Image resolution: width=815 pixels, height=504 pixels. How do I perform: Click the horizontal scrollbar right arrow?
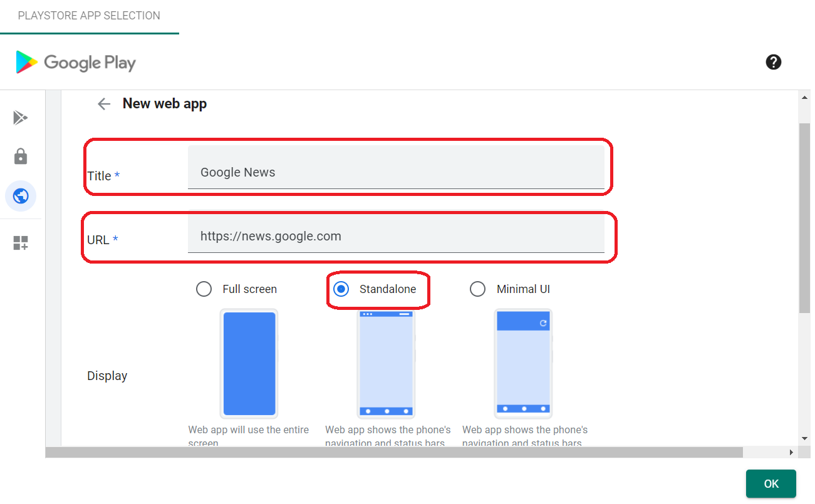pos(791,452)
